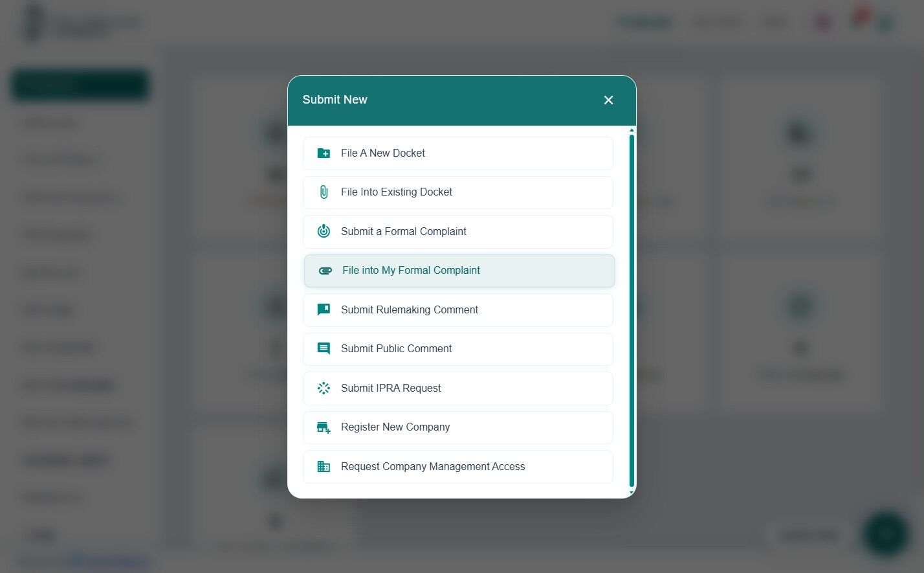Click the asterisk icon next to Submit IPRA Request

point(324,388)
